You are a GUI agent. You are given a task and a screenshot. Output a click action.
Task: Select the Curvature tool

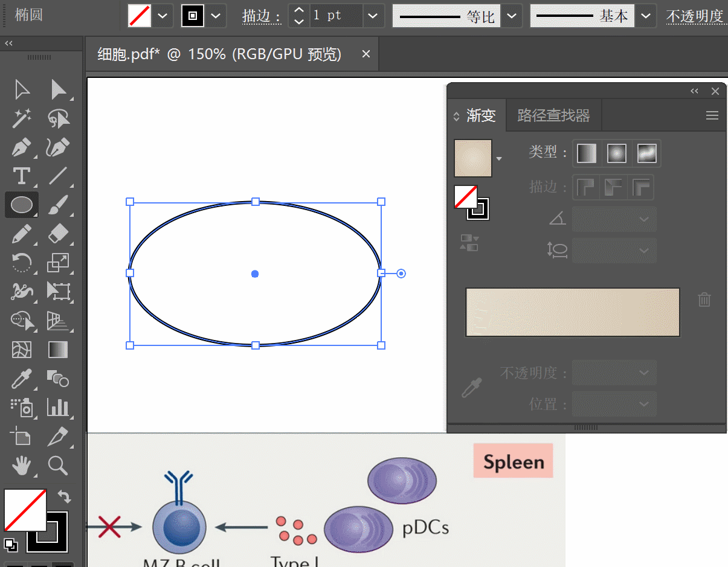59,148
